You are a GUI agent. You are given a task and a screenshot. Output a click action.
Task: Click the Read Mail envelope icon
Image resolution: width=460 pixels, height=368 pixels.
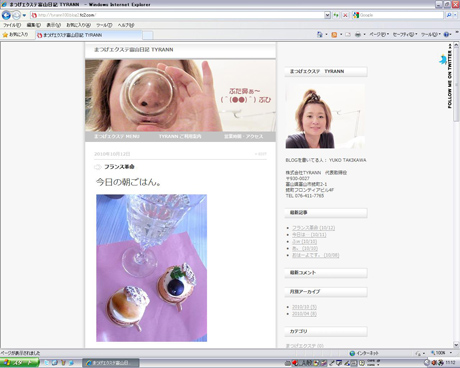tap(348, 34)
